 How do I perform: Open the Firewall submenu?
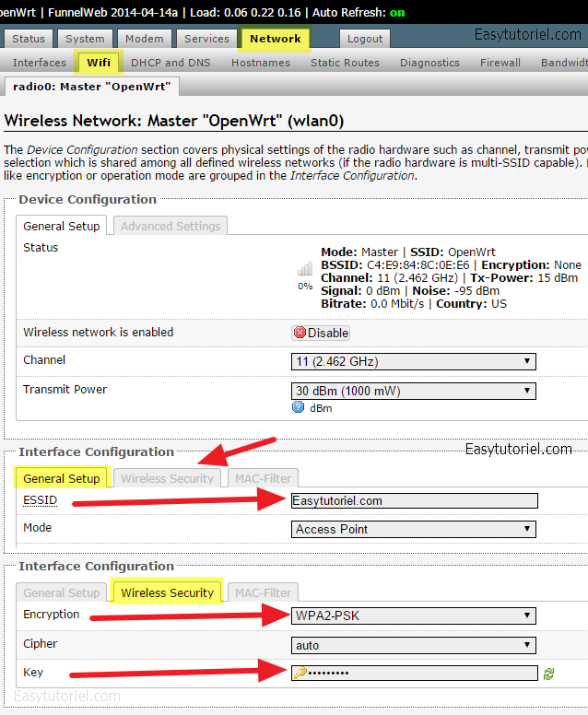coord(500,63)
